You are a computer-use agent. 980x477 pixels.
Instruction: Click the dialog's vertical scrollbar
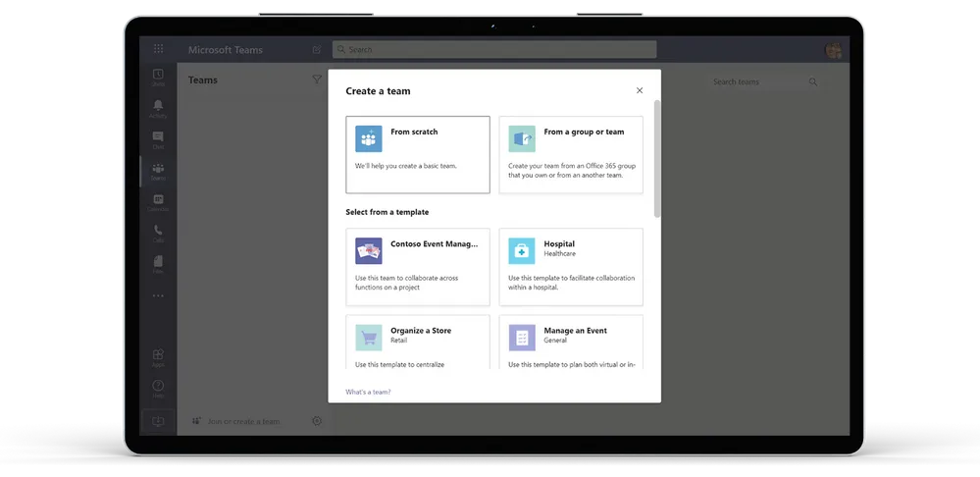(x=657, y=159)
